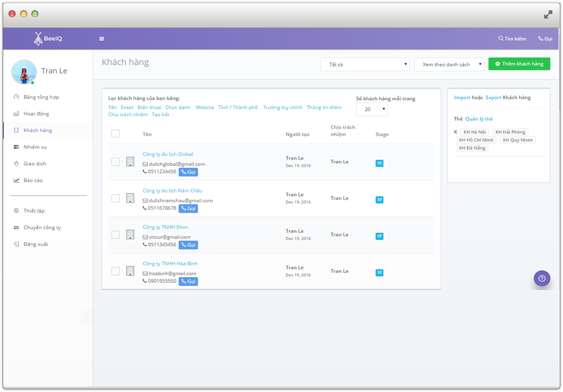Open the Tất cả filter dropdown
The height and width of the screenshot is (392, 563).
pyautogui.click(x=365, y=65)
